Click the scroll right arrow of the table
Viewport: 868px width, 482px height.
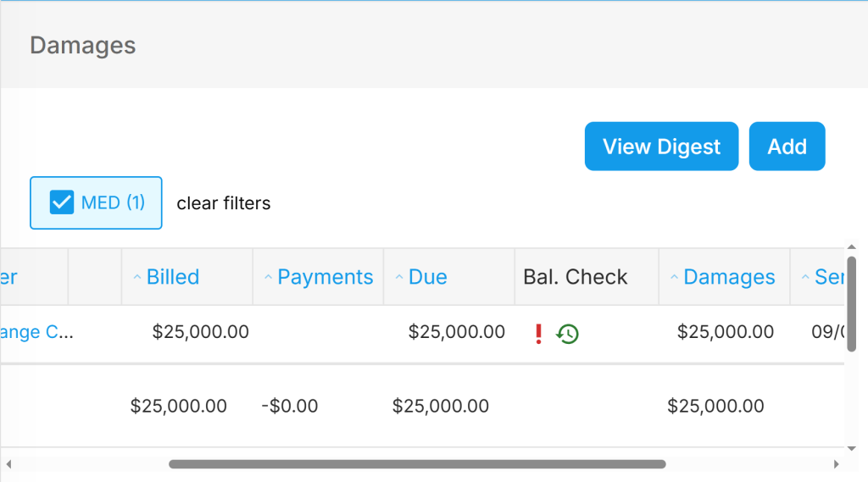click(836, 464)
